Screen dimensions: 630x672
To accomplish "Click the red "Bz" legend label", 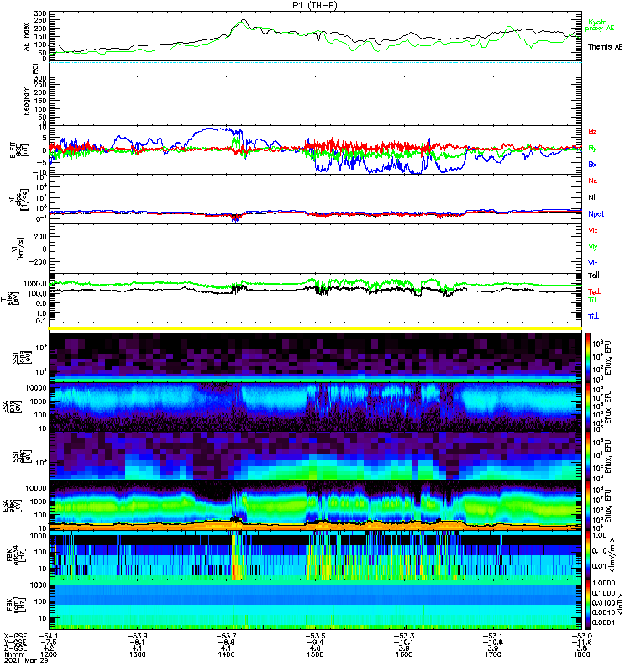I will pyautogui.click(x=592, y=131).
